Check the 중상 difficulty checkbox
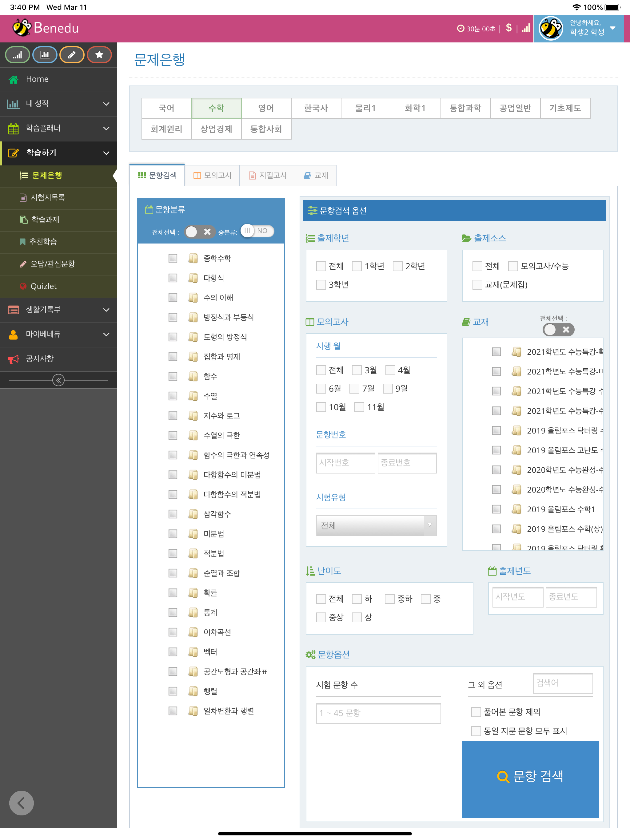The image size is (630, 840). tap(321, 617)
